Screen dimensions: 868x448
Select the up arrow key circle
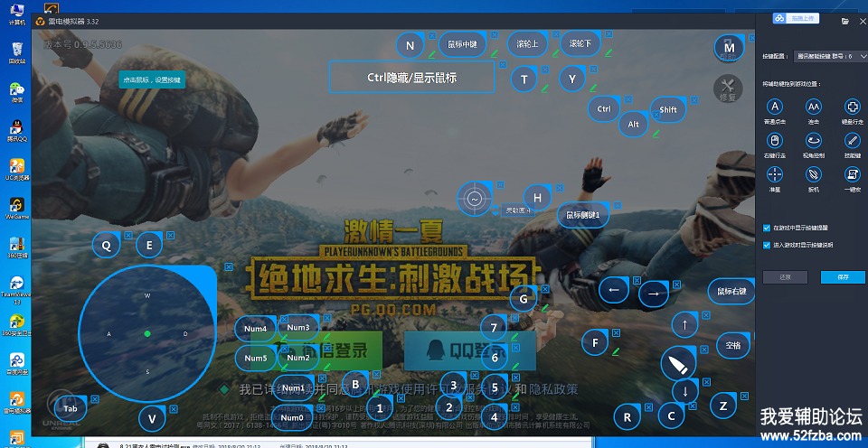click(685, 324)
